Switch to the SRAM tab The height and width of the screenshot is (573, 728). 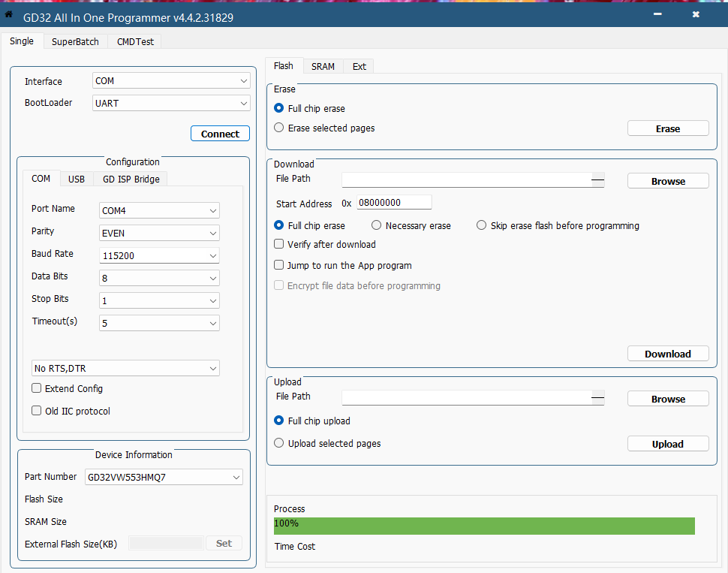tap(323, 67)
